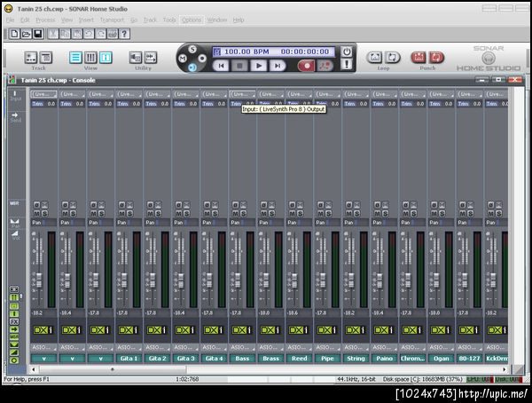Click the Reed track name label

tap(299, 358)
